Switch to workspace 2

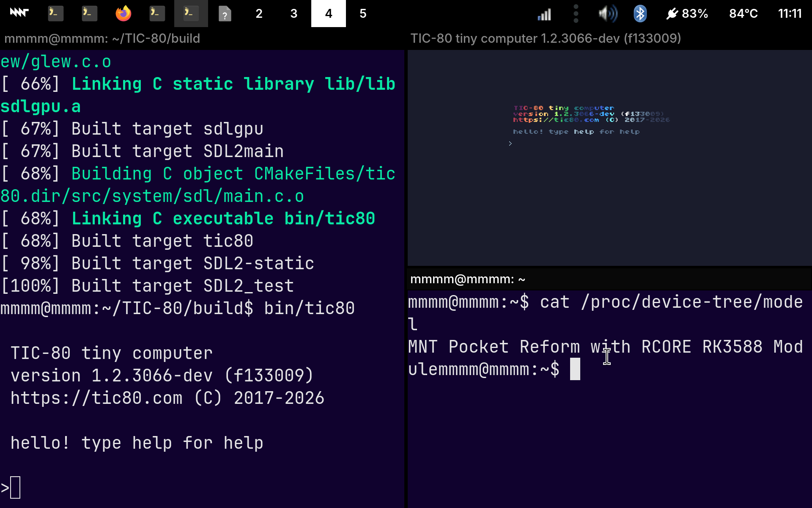tap(259, 14)
